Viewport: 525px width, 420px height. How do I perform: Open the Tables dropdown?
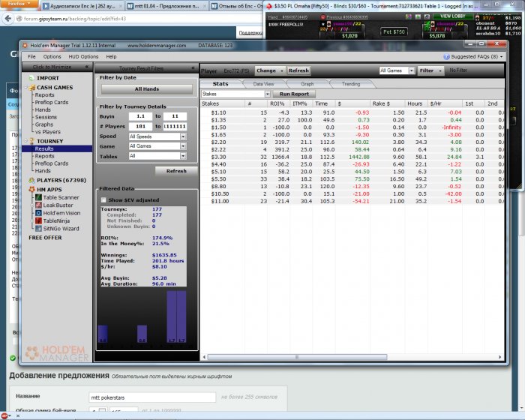coord(183,156)
